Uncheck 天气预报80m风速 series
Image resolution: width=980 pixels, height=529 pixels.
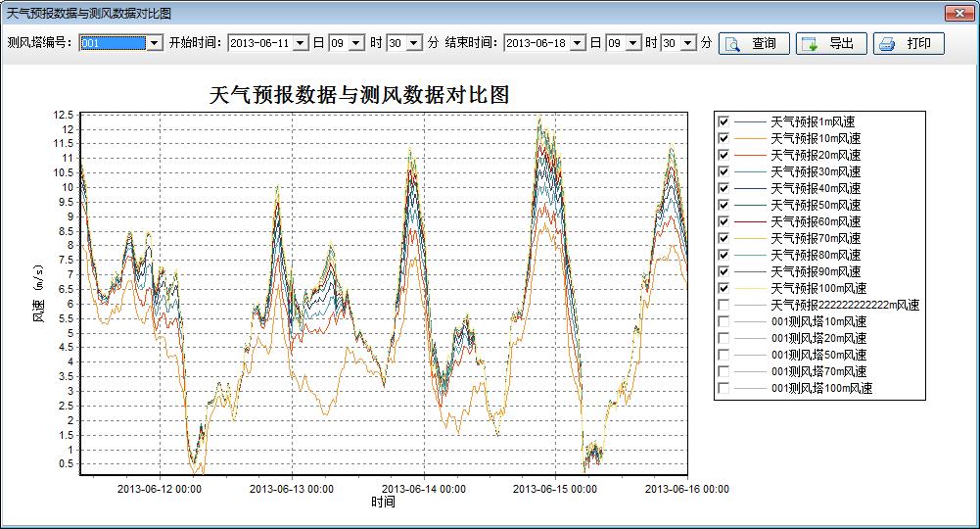click(x=723, y=255)
